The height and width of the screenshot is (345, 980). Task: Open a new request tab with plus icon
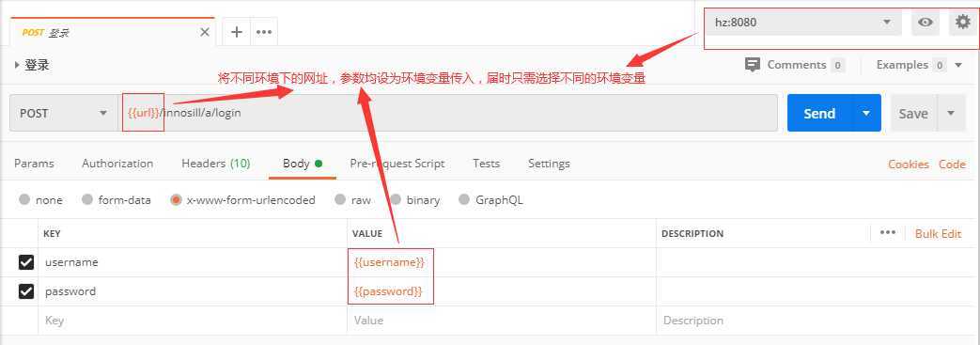tap(236, 32)
